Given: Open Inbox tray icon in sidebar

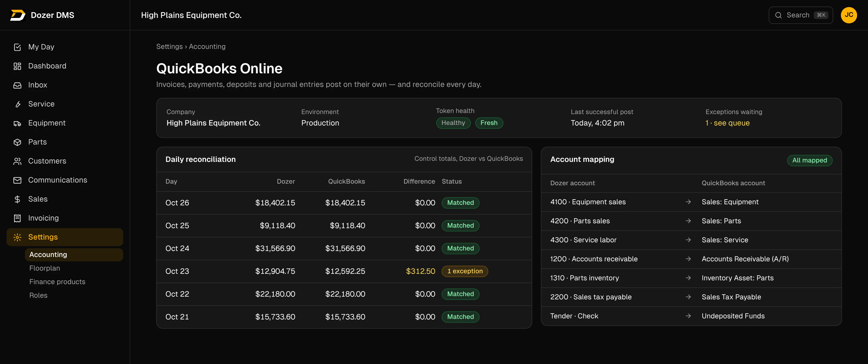Looking at the screenshot, I should [x=17, y=85].
